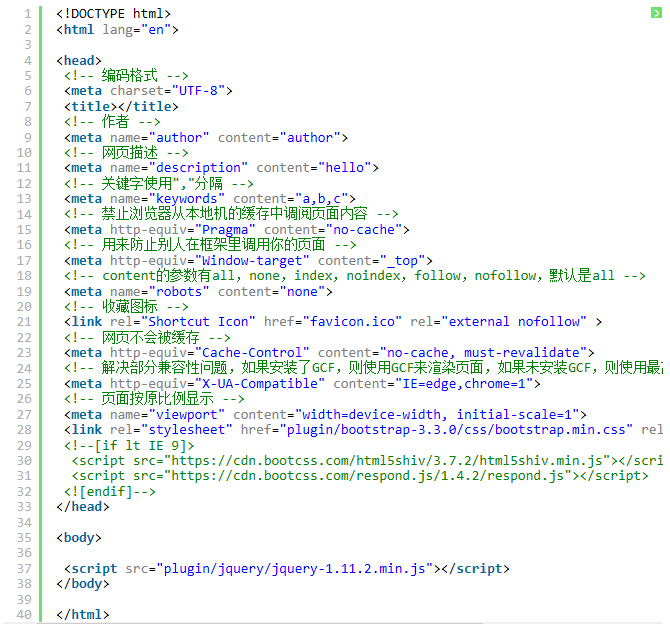Image resolution: width=670 pixels, height=624 pixels.
Task: Select the "none" content value
Action: 302,291
